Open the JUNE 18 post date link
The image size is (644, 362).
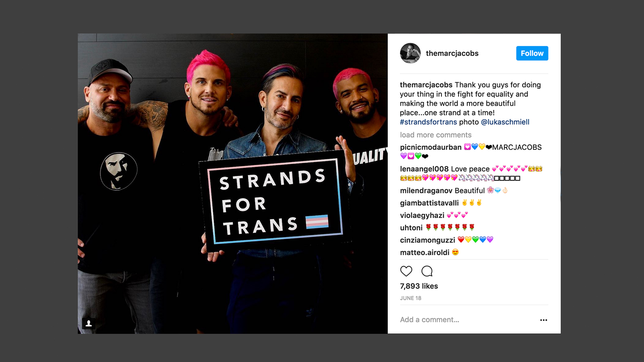[411, 298]
